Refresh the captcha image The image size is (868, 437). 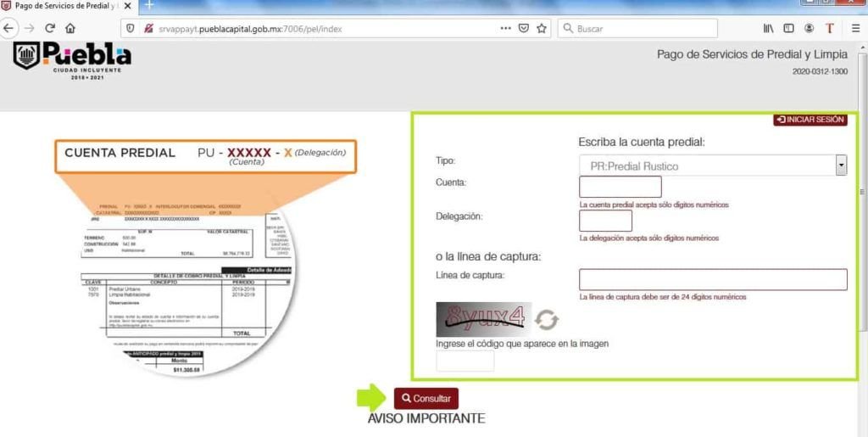[x=547, y=320]
